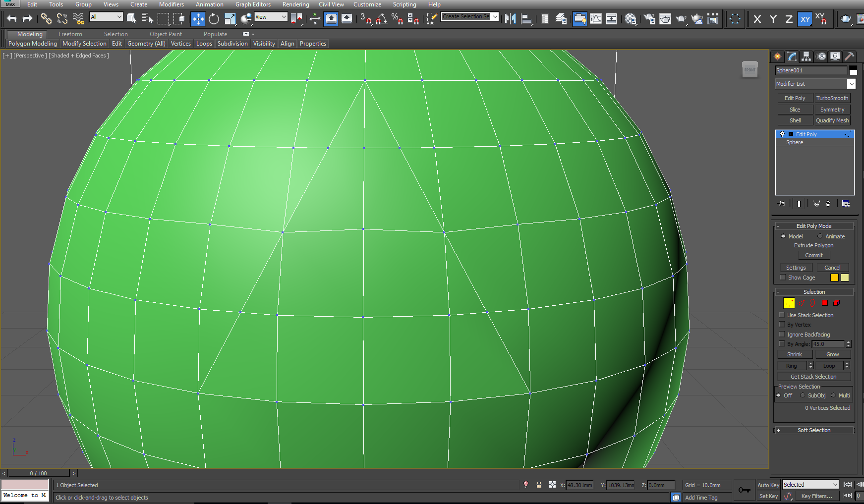Switch to Vertex sub-object mode
The height and width of the screenshot is (504, 864).
(789, 303)
